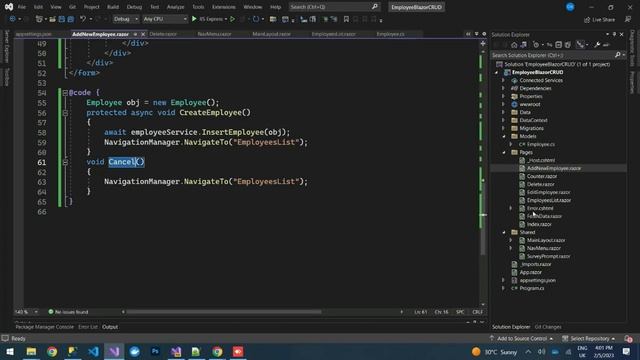Click the Show All Files icon in Solution Explorer

coord(567,45)
